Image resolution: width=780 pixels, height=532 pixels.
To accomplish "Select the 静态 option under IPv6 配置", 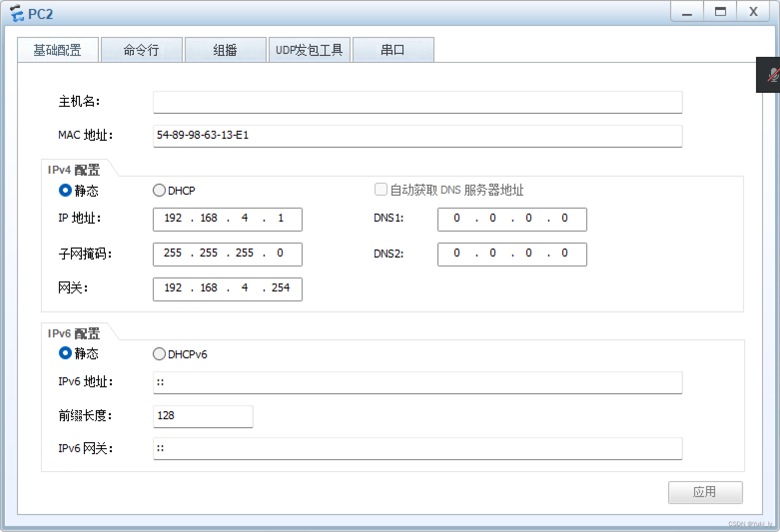I will [x=65, y=353].
